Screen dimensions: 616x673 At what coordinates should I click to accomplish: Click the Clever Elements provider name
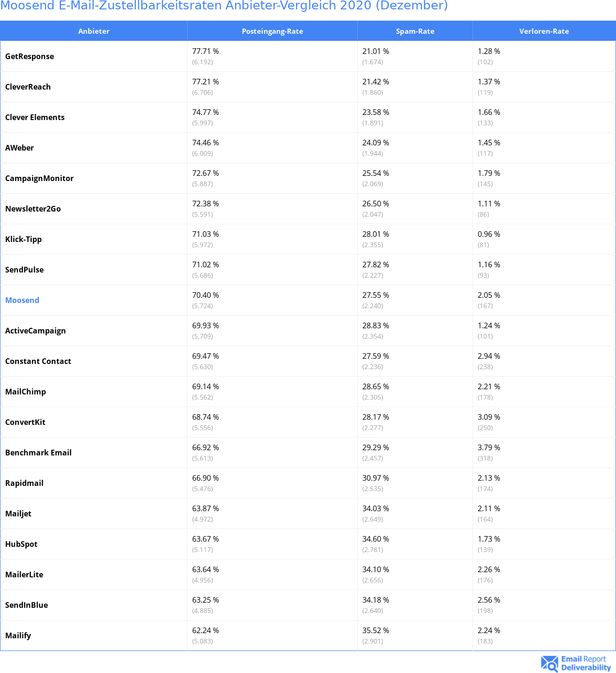35,117
